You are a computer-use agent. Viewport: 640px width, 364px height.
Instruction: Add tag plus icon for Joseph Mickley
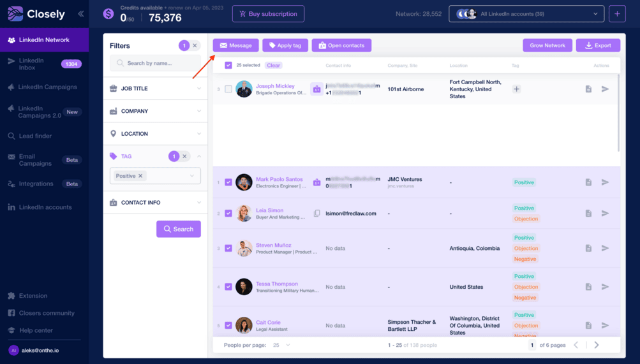click(516, 89)
